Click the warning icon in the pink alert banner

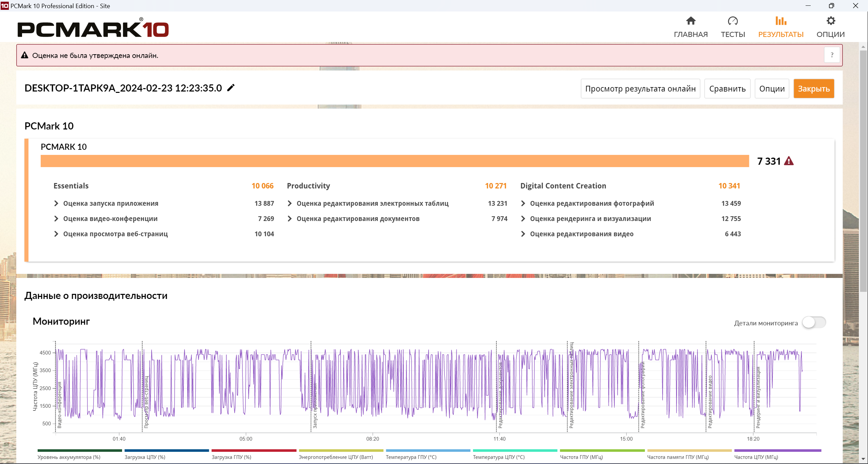25,55
